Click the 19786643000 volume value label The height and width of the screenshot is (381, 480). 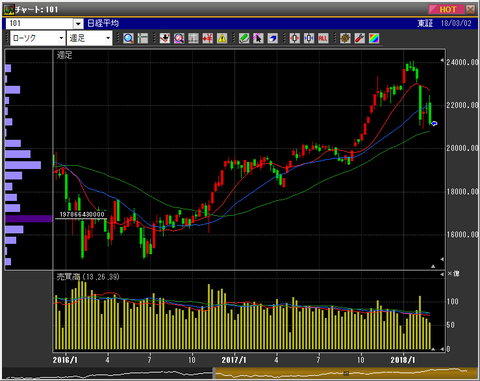[x=82, y=214]
